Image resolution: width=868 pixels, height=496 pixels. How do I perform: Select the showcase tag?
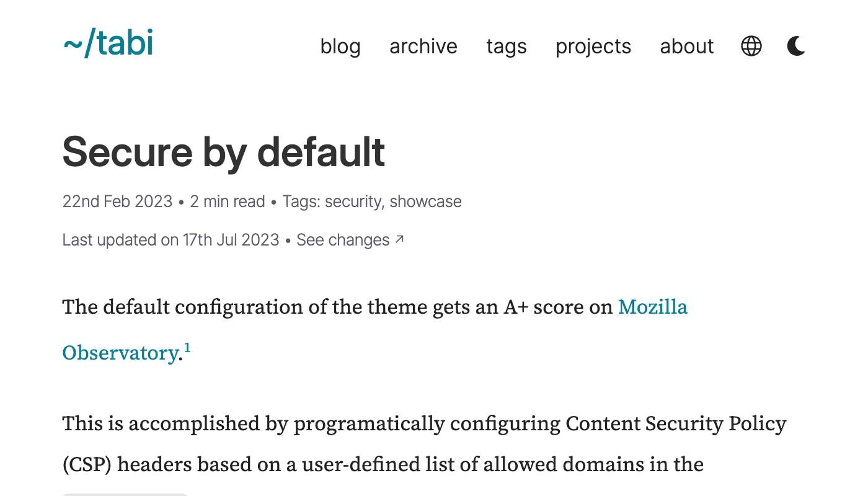425,201
